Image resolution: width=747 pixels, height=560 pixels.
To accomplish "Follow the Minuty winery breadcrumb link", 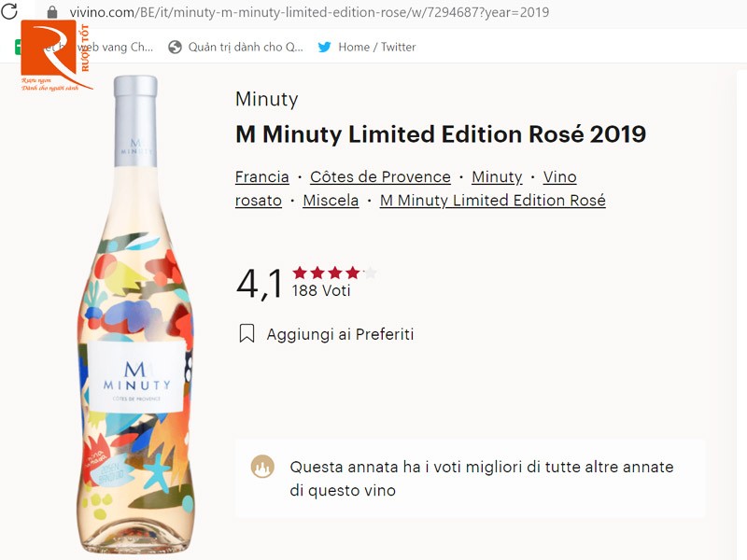I will tap(497, 177).
